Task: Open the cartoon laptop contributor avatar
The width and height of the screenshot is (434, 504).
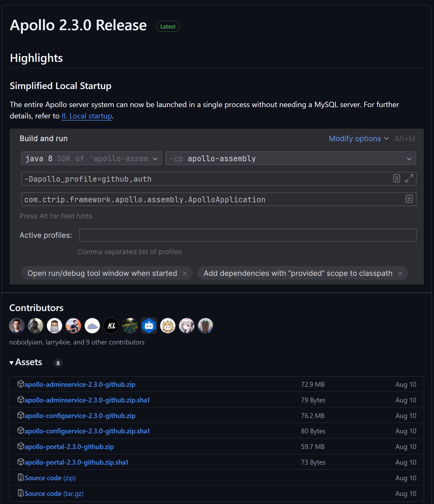Action: click(54, 326)
